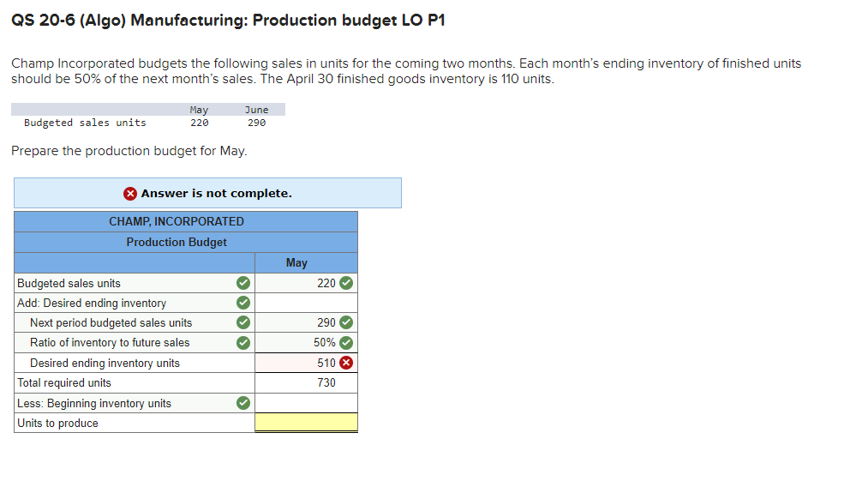Select the Desired ending inventory units cell showing 510
The image size is (868, 487).
coord(306,363)
